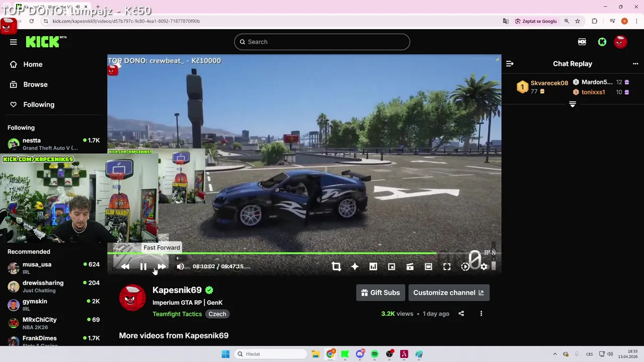This screenshot has width=644, height=362.
Task: Go to Home in sidebar
Action: (26, 64)
